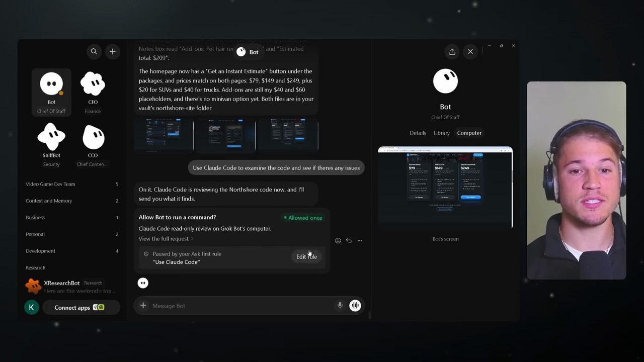The width and height of the screenshot is (644, 362).
Task: Click the microphone dictation icon
Action: [x=340, y=305]
